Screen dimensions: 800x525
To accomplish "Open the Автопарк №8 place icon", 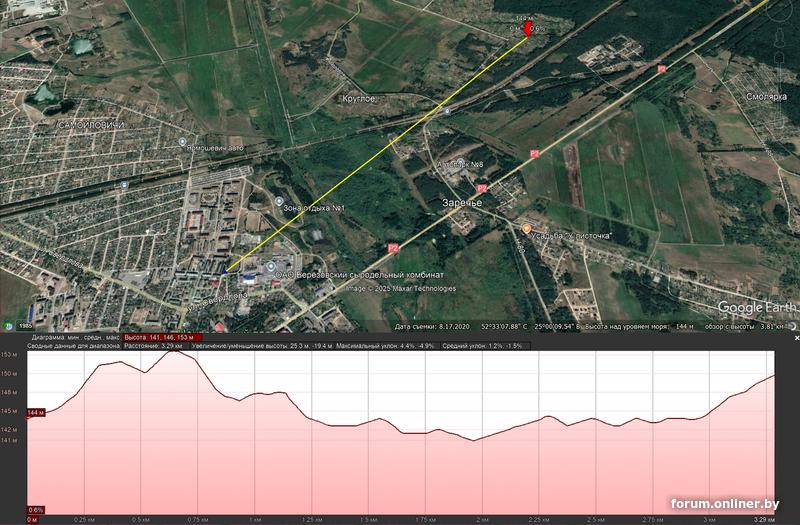I will point(461,163).
